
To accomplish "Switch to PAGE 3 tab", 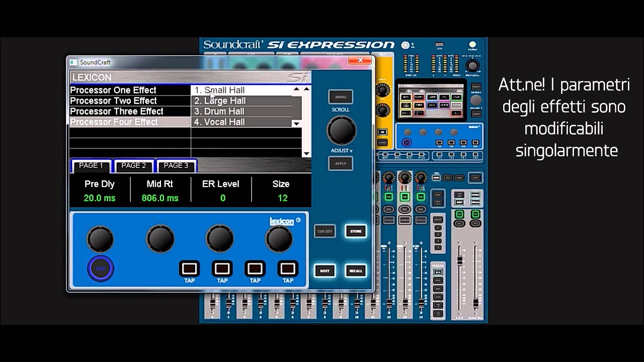I will pos(176,165).
